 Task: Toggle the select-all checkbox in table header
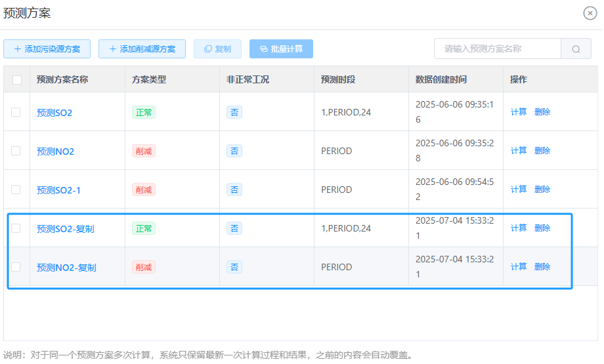17,79
